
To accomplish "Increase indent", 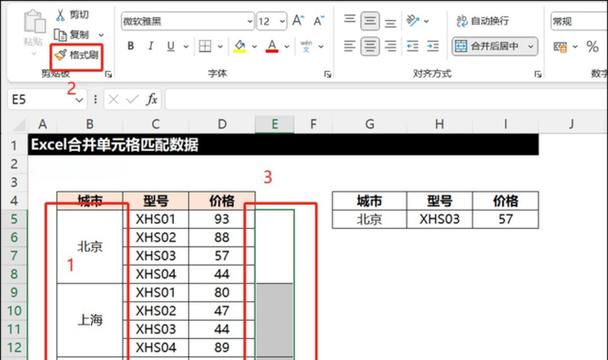I will [x=433, y=46].
